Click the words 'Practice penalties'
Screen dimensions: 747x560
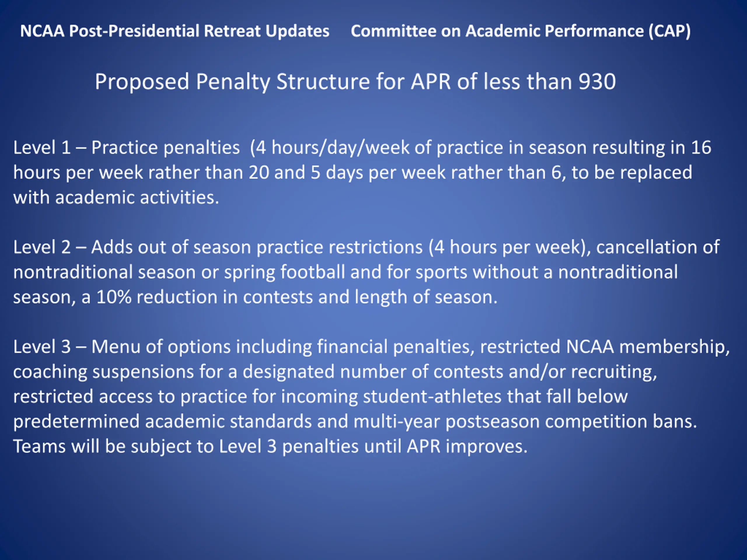click(x=165, y=148)
